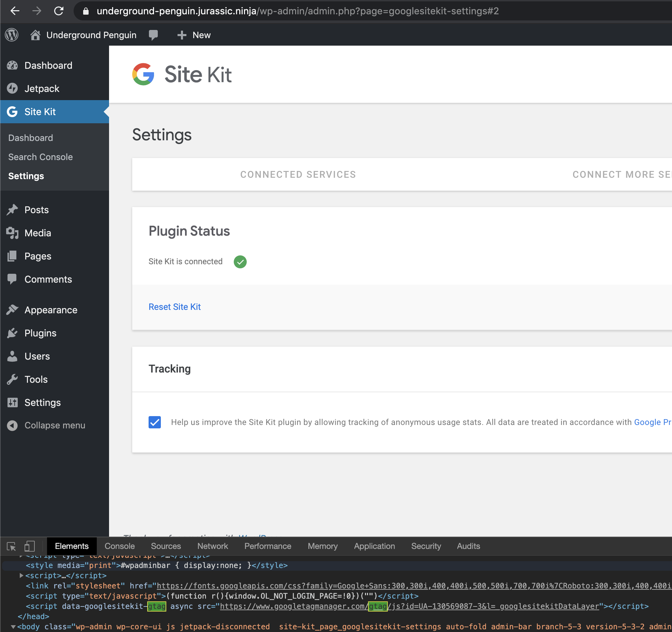Click the green connected checkmark icon
Screen dimensions: 672x632
click(240, 262)
